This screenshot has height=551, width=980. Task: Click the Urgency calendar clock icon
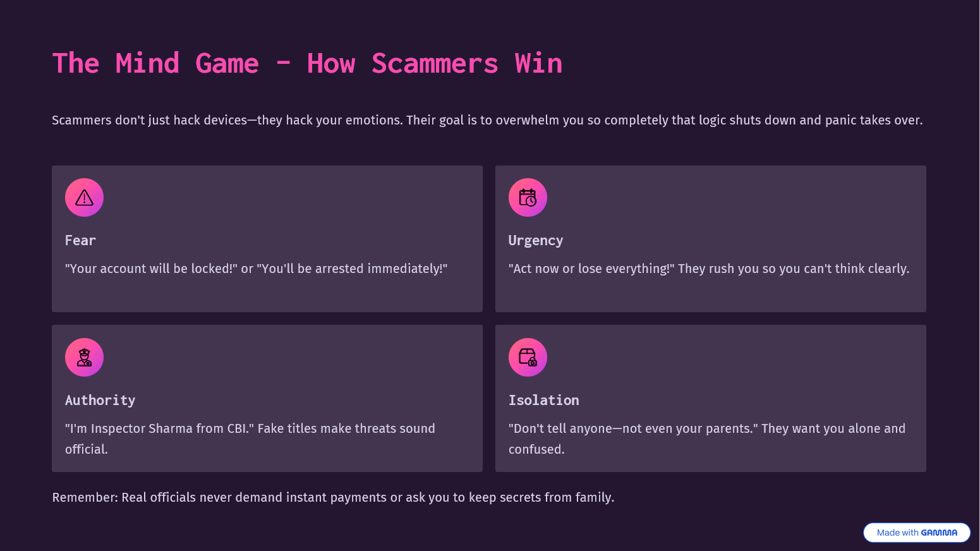(528, 198)
